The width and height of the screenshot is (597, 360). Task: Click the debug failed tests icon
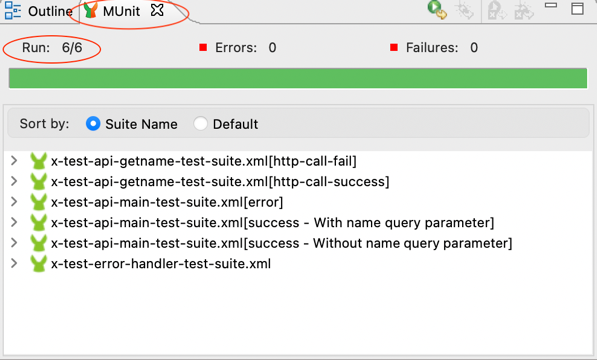(524, 10)
